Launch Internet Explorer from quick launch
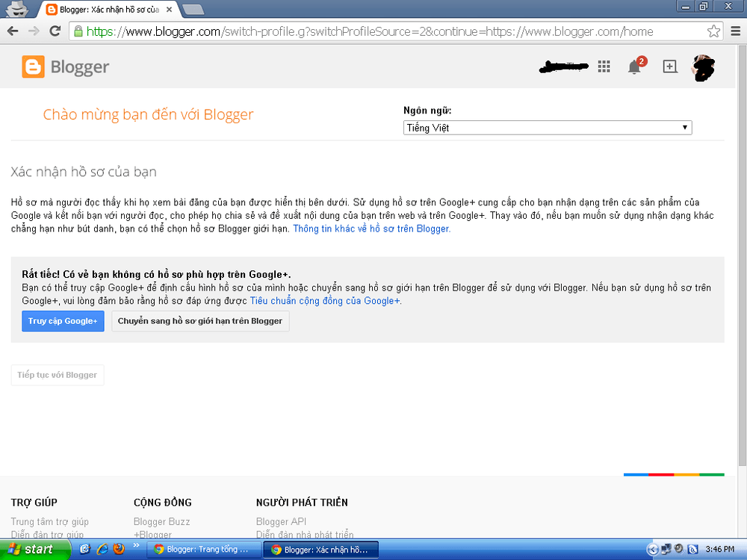Viewport: 747px width, 560px height. click(102, 549)
